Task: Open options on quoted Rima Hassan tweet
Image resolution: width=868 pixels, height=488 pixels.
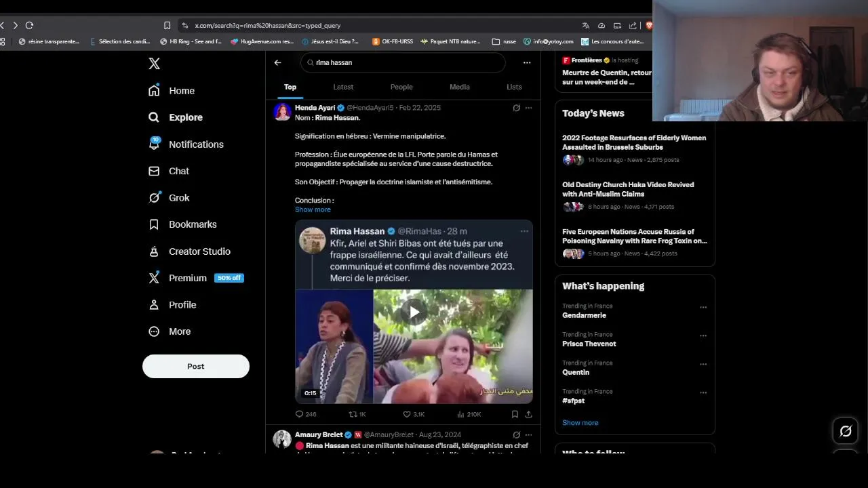Action: click(524, 231)
